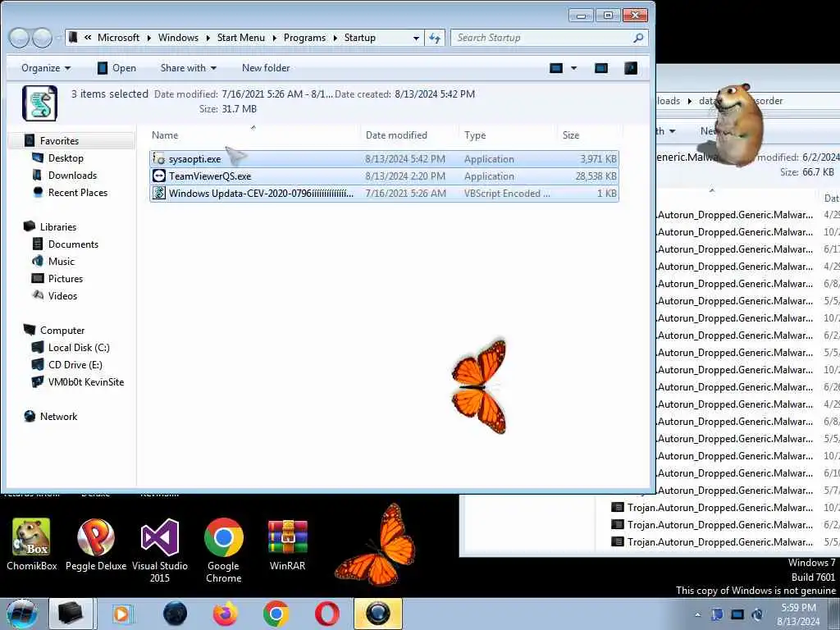Viewport: 840px width, 630px height.
Task: Open Google Chrome desktop shortcut
Action: 223,550
